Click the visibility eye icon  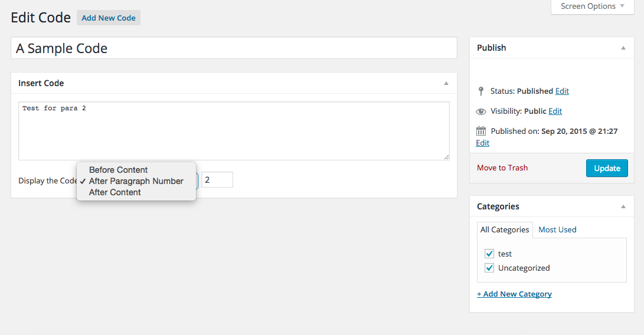(481, 111)
